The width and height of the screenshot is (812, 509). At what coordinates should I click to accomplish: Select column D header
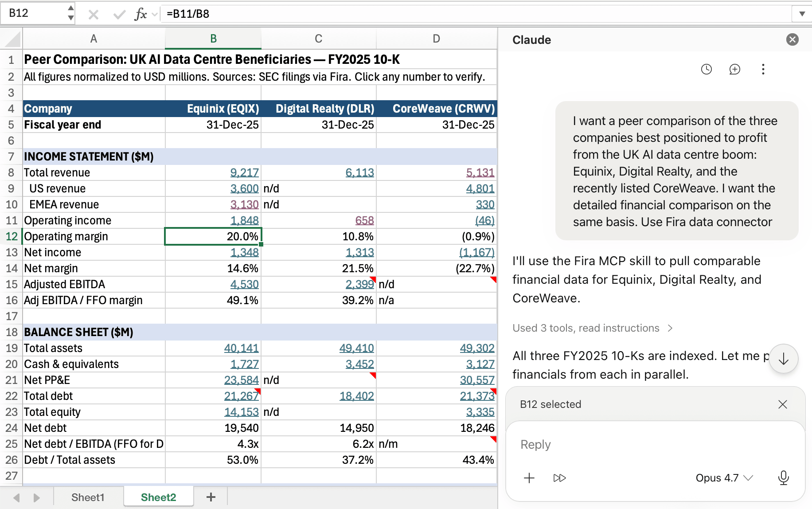(x=436, y=39)
